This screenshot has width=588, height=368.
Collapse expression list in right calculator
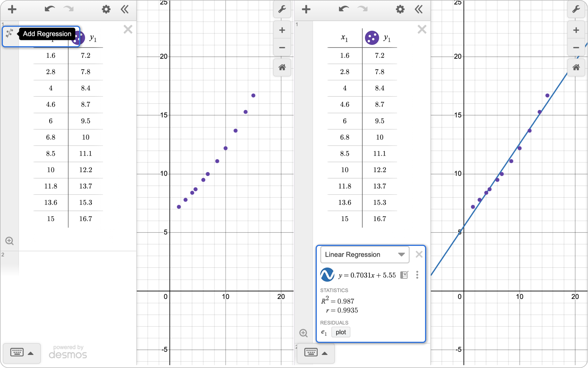coord(419,9)
